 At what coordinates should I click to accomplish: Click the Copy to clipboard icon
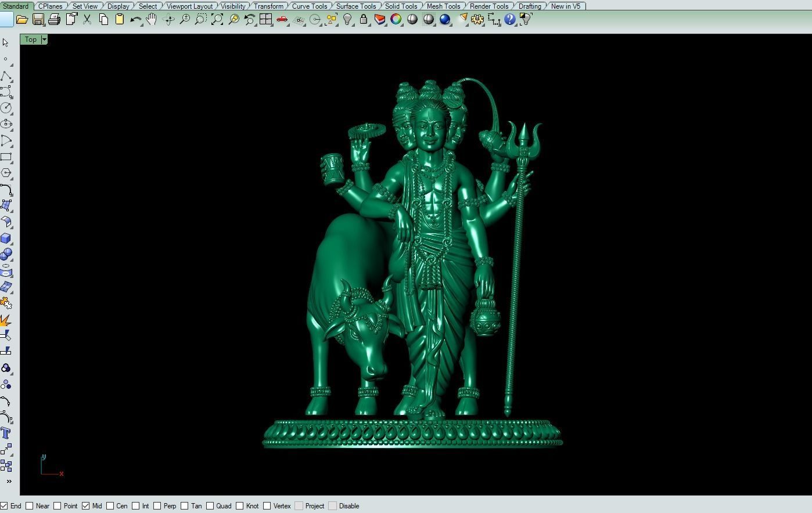(103, 19)
